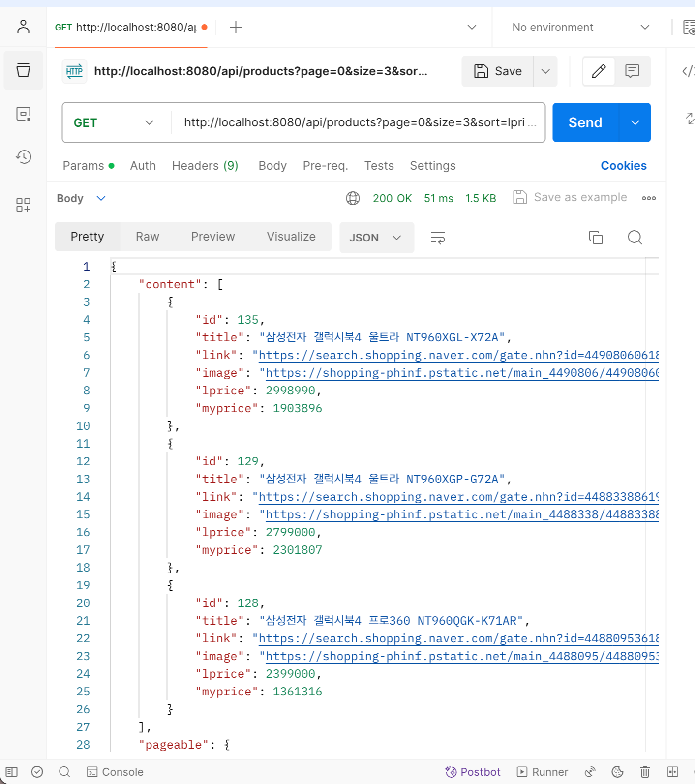The image size is (695, 784).
Task: Click the two-pane layout icon in status bar
Action: (x=672, y=772)
